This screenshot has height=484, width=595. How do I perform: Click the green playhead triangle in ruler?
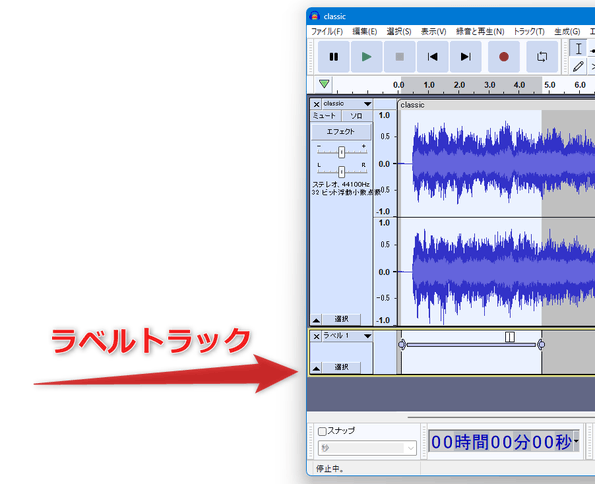click(324, 84)
